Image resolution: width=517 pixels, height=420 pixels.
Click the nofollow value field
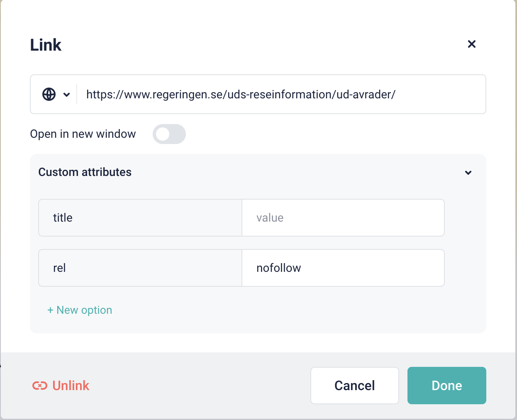click(x=343, y=268)
